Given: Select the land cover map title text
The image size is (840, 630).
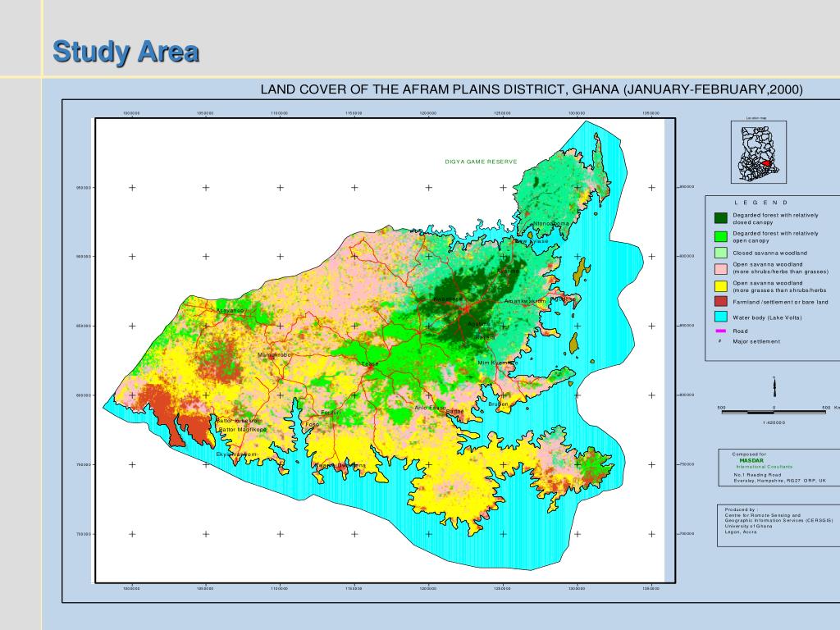Looking at the screenshot, I should [x=532, y=89].
